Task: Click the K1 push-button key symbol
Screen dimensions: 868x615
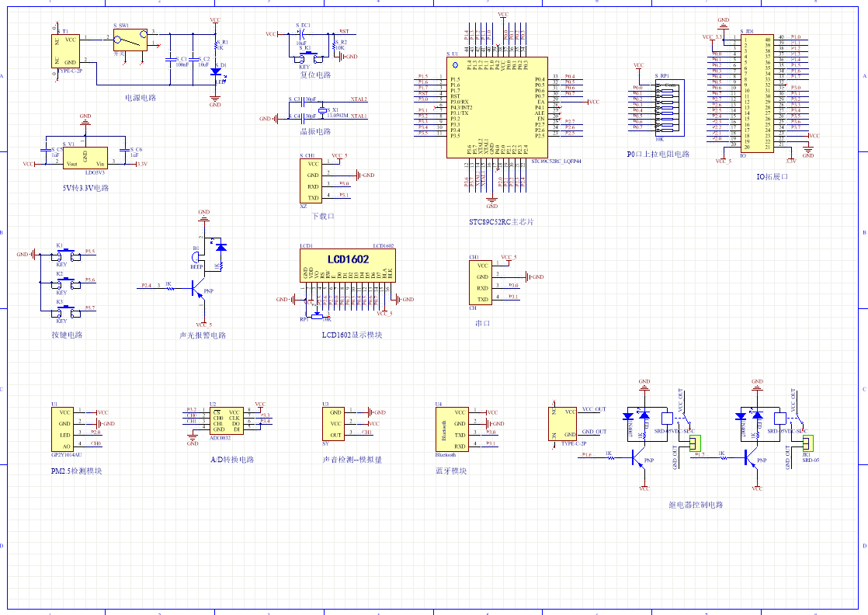Action: (x=66, y=254)
